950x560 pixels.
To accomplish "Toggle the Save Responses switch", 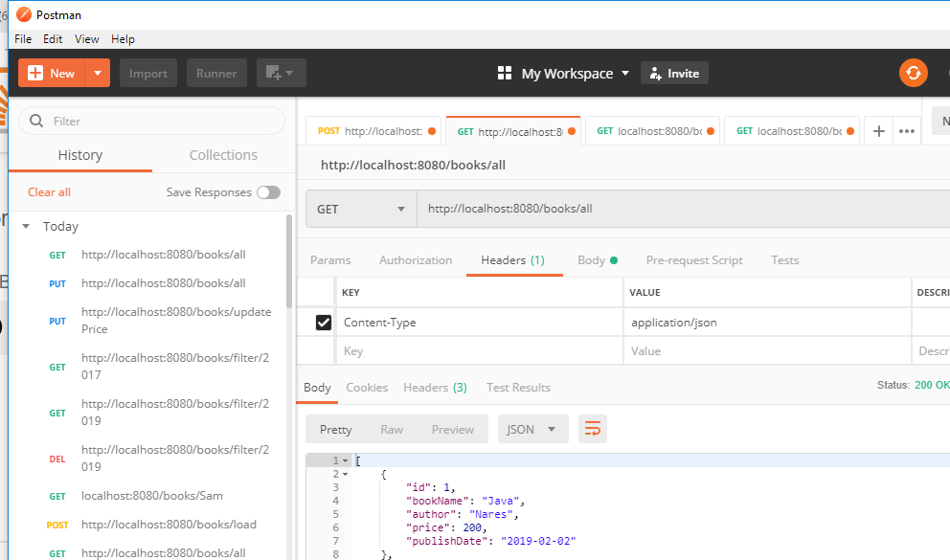I will pos(268,192).
